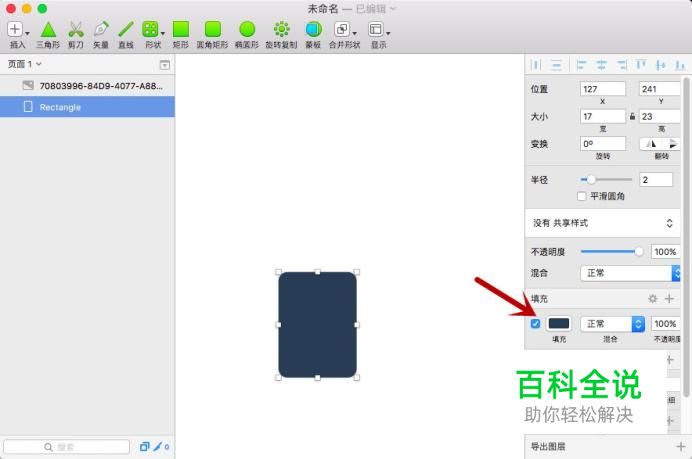Click the rotation field showing 0°
The width and height of the screenshot is (692, 459).
click(x=603, y=144)
